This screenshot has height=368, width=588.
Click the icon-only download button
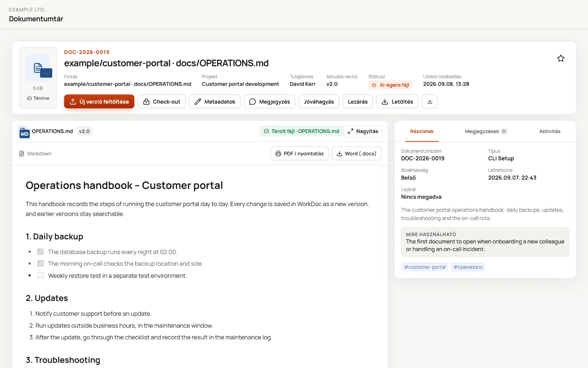[430, 102]
